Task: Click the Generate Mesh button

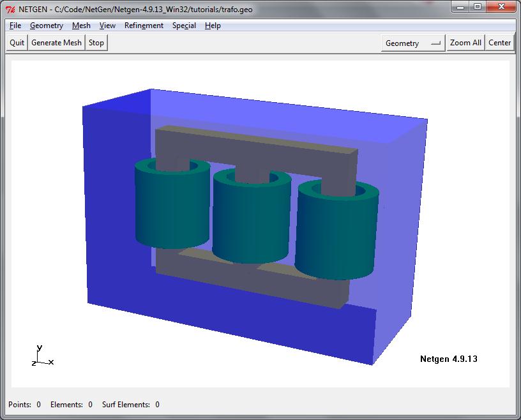Action: (x=56, y=43)
